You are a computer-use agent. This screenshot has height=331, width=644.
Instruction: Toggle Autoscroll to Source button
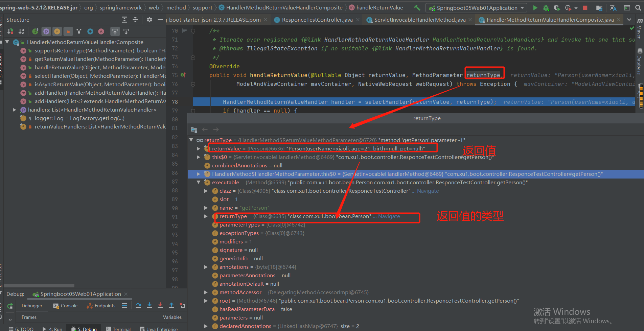click(x=115, y=31)
